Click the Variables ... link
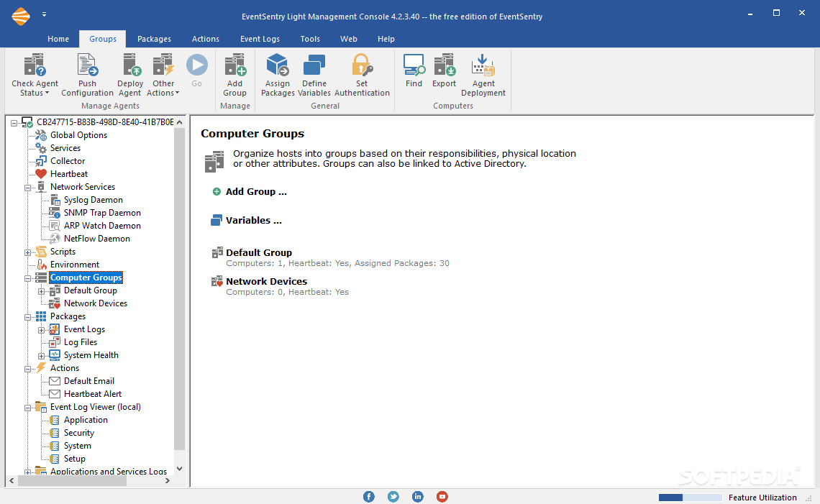 [254, 221]
